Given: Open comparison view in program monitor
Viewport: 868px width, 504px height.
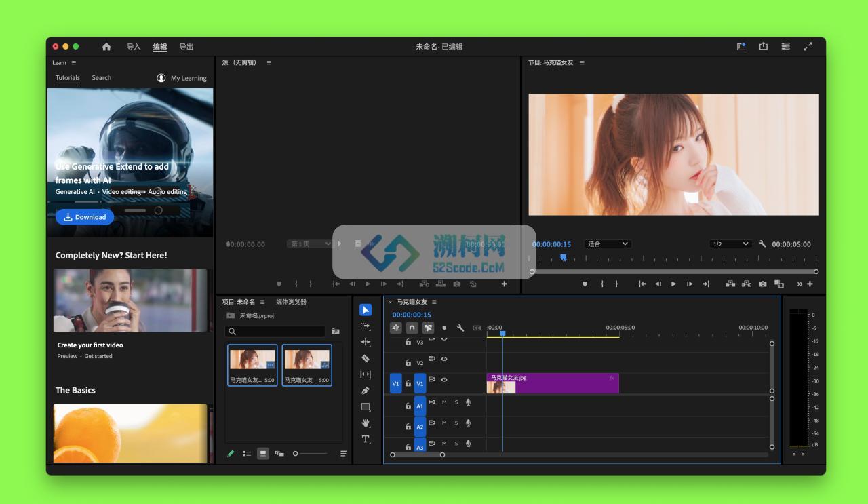Looking at the screenshot, I should pos(778,284).
